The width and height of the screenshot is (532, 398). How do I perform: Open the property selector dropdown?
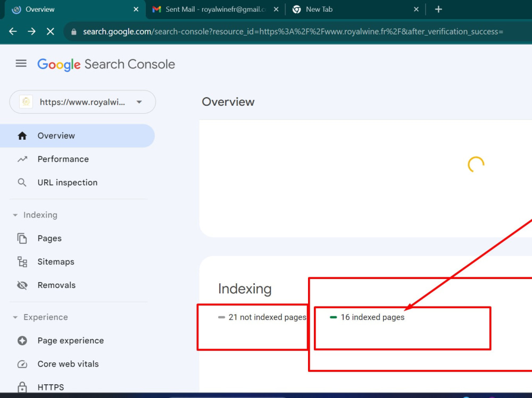point(82,101)
